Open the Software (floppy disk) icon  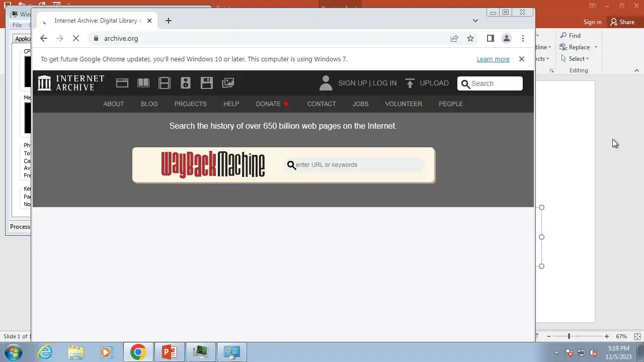pos(207,83)
